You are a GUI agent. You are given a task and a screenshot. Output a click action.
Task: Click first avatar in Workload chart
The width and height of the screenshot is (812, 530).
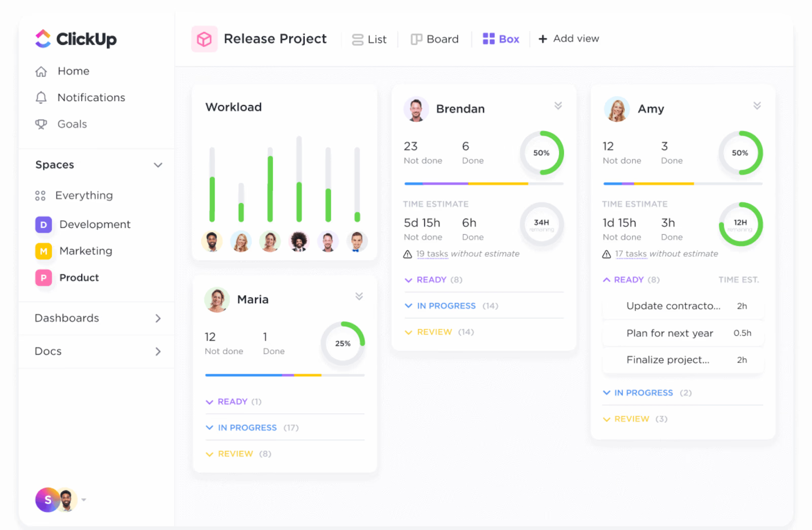coord(212,241)
